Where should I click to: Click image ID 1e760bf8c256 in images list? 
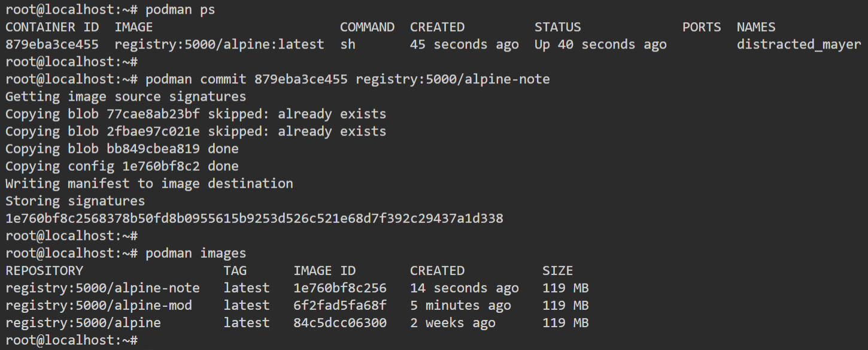click(340, 288)
